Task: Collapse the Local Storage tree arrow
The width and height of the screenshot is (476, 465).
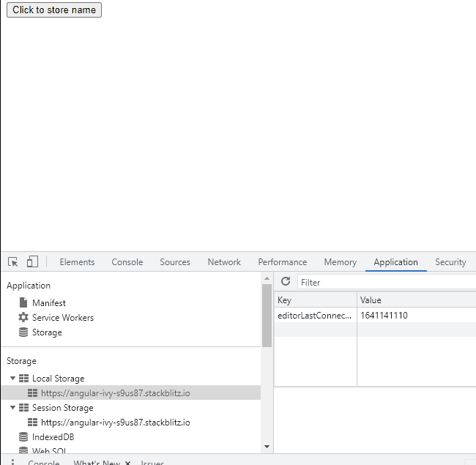Action: (x=12, y=379)
